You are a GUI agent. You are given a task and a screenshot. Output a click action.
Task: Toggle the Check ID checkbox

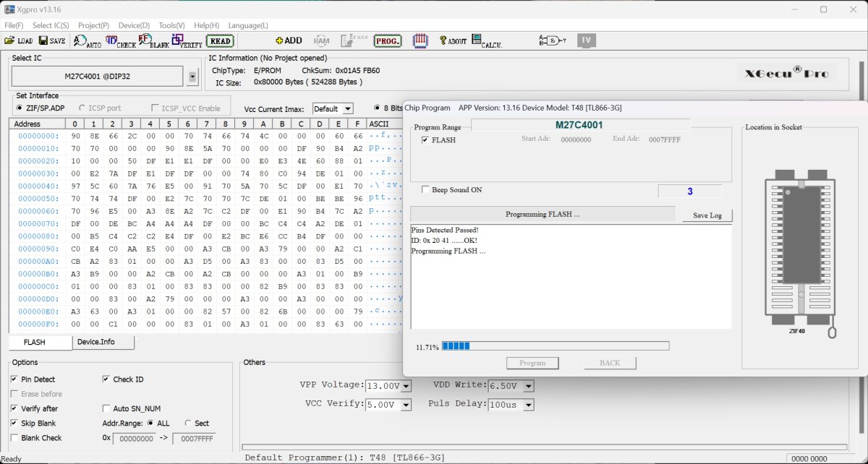coord(106,379)
